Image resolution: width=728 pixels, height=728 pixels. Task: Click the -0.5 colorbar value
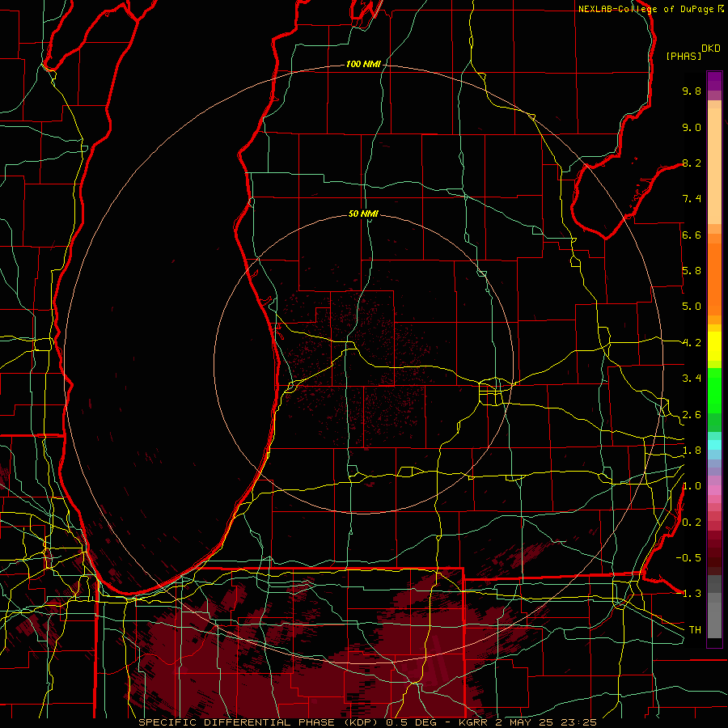click(688, 558)
